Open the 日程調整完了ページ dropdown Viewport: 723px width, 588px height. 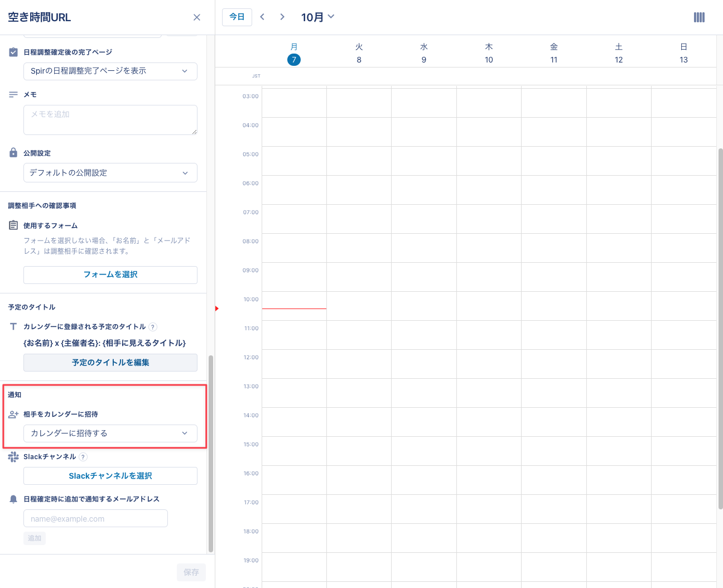tap(110, 71)
